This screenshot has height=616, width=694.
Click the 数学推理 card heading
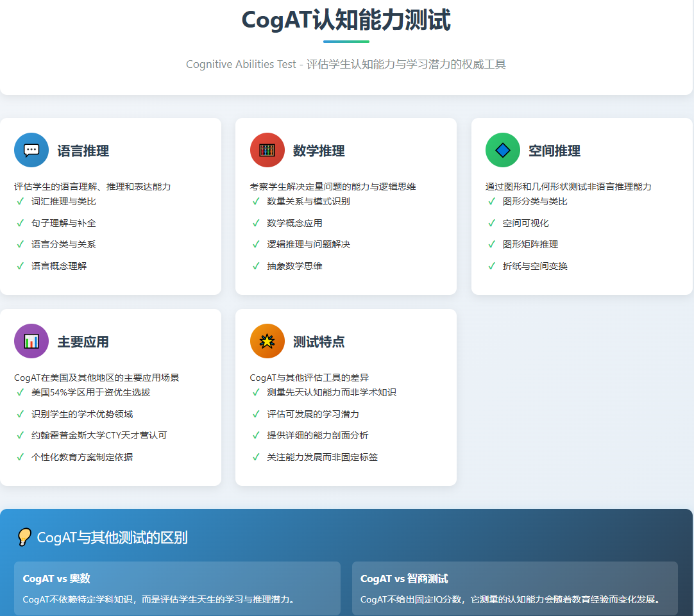tap(319, 151)
